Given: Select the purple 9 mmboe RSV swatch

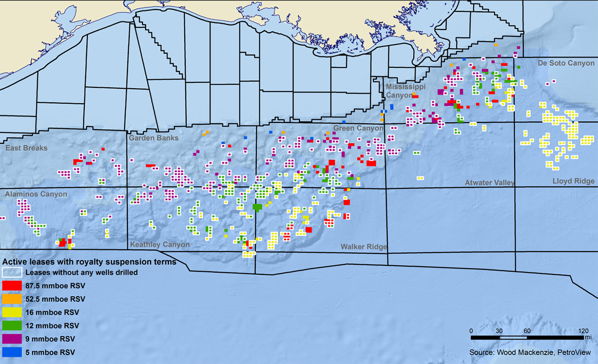Looking at the screenshot, I should [12, 339].
